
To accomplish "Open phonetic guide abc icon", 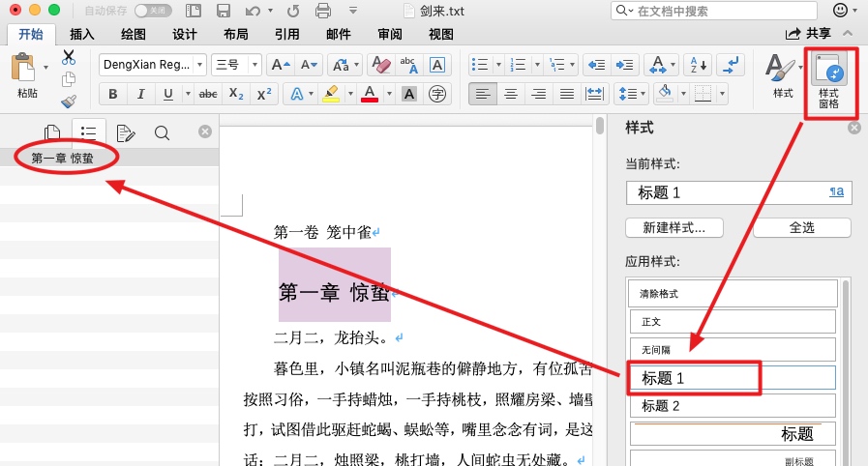I will pyautogui.click(x=408, y=65).
